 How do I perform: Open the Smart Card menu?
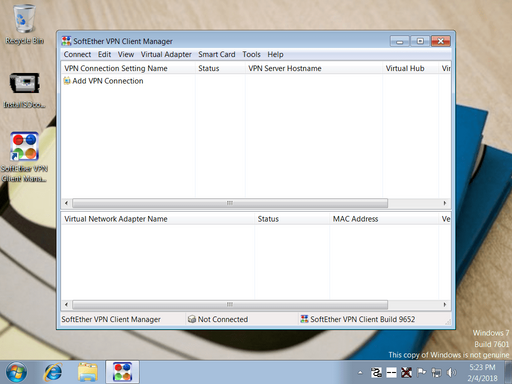coord(217,54)
